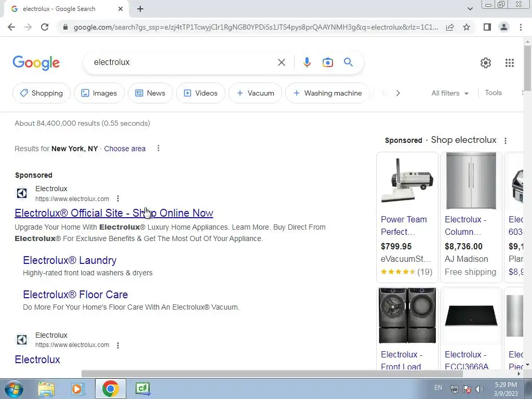
Task: Click the Electrolux Column refrigerator image
Action: pos(471,180)
